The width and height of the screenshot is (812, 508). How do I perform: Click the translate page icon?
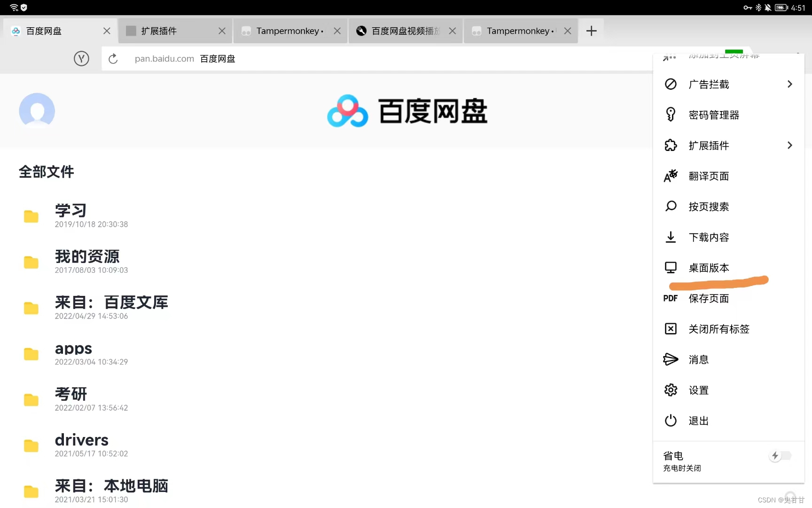point(671,176)
